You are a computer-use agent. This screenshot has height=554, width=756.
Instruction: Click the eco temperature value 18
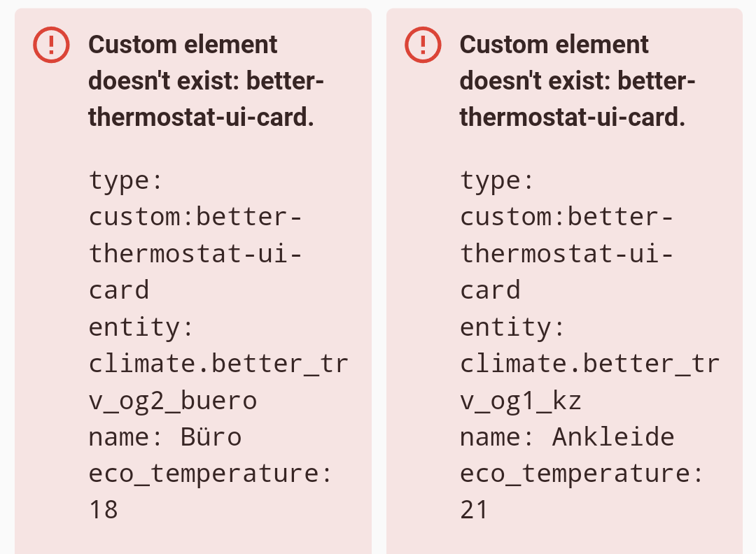coord(104,510)
